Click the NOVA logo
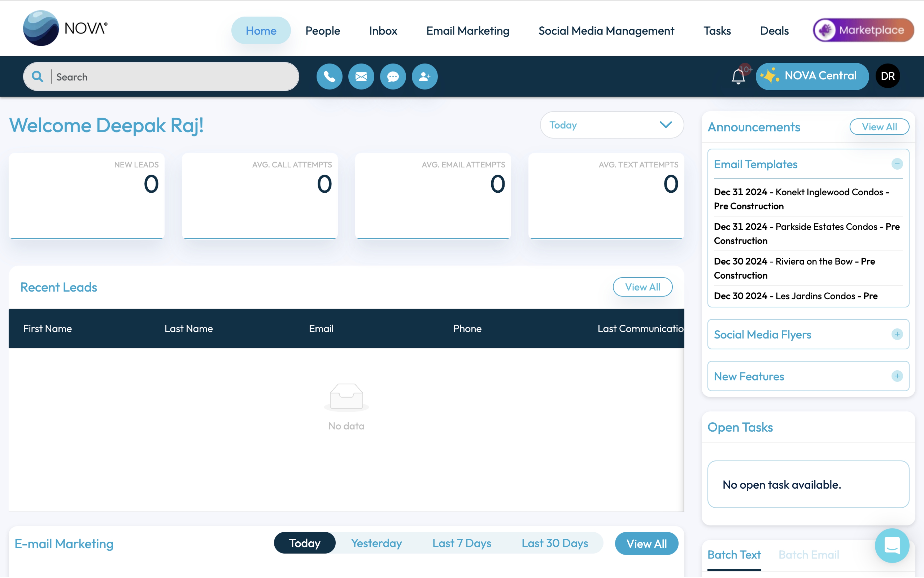Viewport: 924px width, 578px height. 65,28
